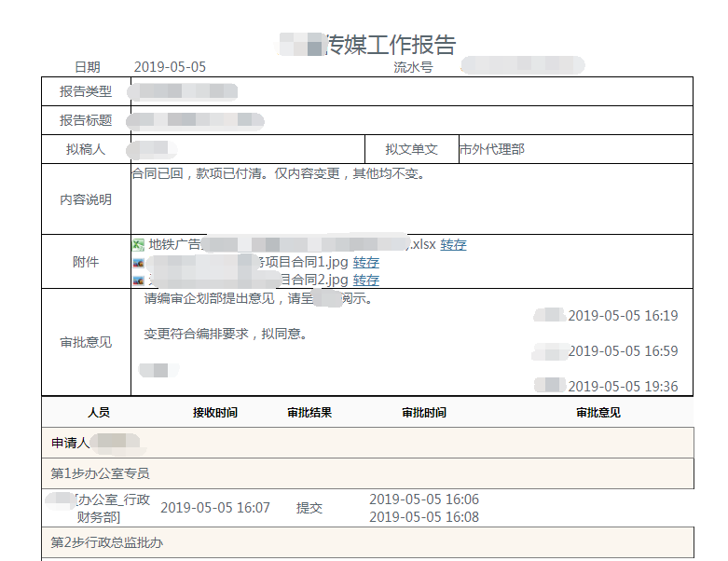
Task: Click the 提交 approval result cell
Action: (309, 508)
